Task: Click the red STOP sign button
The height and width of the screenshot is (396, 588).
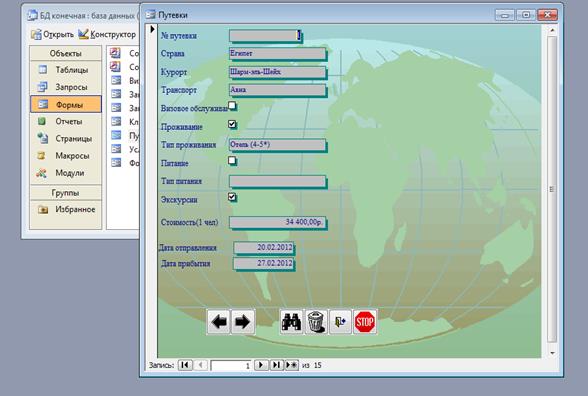Action: point(365,321)
